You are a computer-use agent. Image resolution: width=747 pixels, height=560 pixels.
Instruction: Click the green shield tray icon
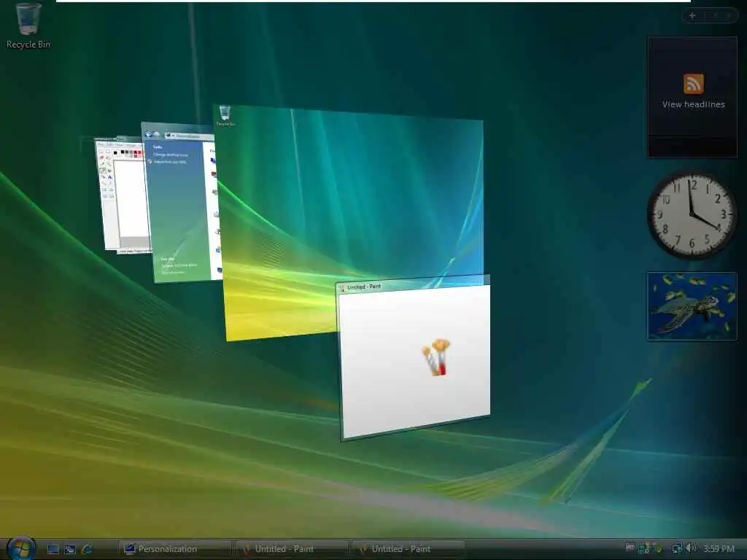point(659,548)
